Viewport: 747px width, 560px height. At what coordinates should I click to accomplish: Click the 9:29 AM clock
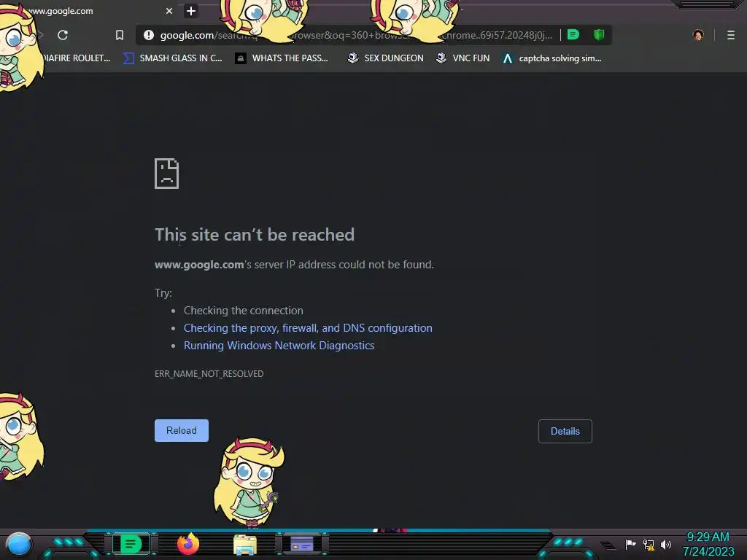click(x=708, y=537)
